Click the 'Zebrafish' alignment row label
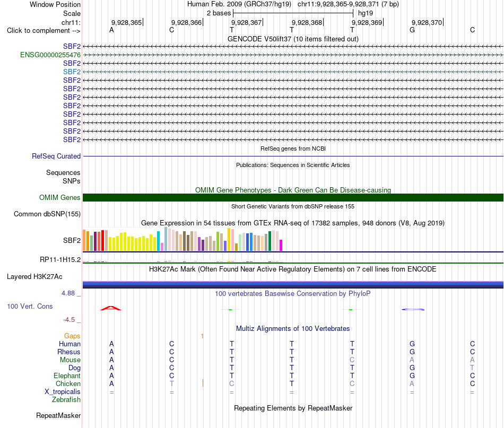 click(66, 400)
